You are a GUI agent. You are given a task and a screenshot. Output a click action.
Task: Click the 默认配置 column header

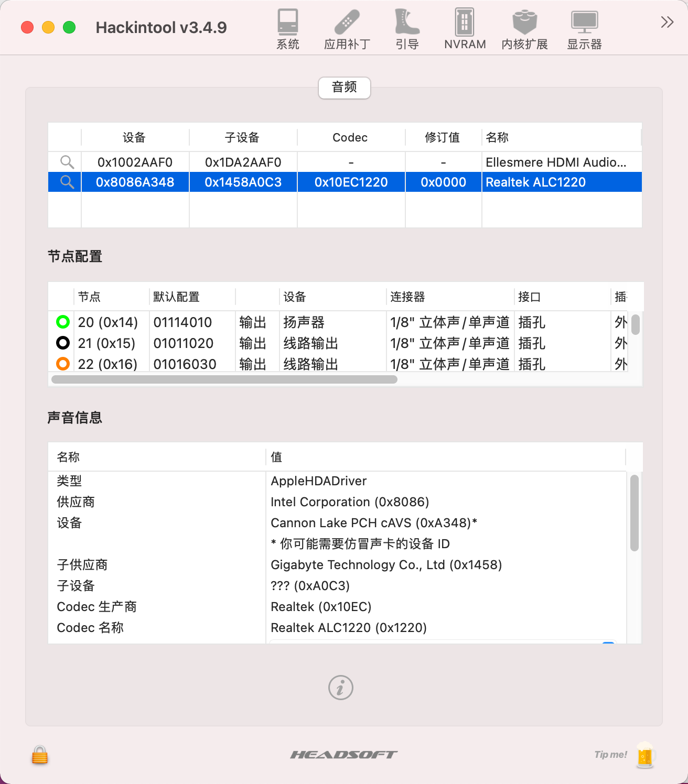point(192,297)
